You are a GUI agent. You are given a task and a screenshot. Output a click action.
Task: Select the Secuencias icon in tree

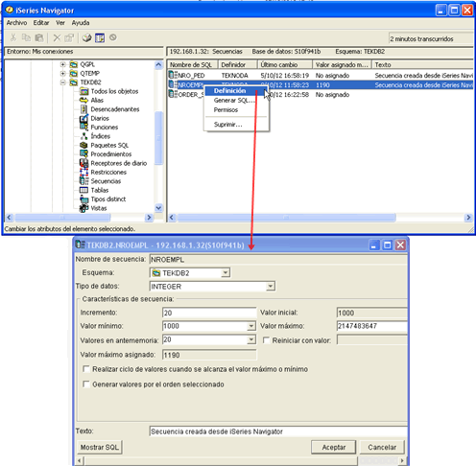[83, 181]
